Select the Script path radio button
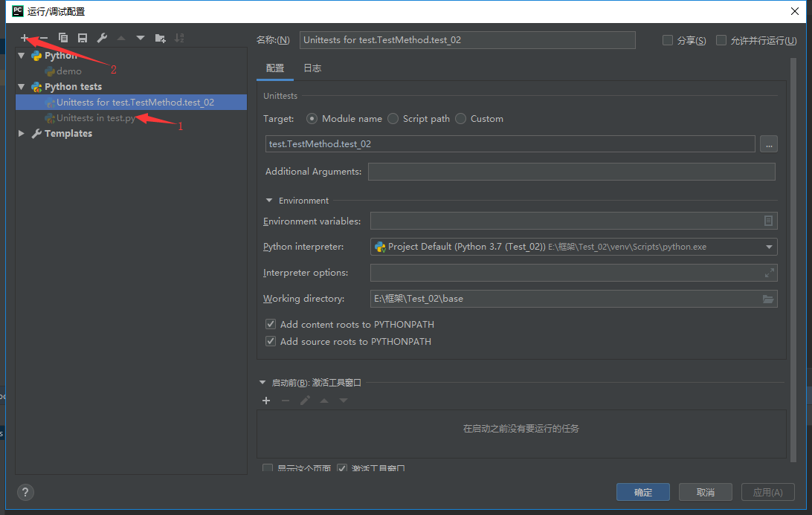This screenshot has width=812, height=515. tap(393, 118)
